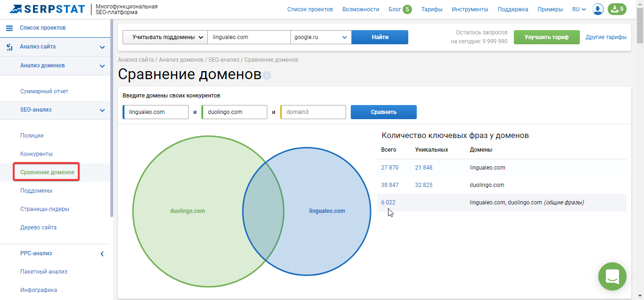The width and height of the screenshot is (644, 300).
Task: Click the empty domain3 input field
Action: [313, 112]
